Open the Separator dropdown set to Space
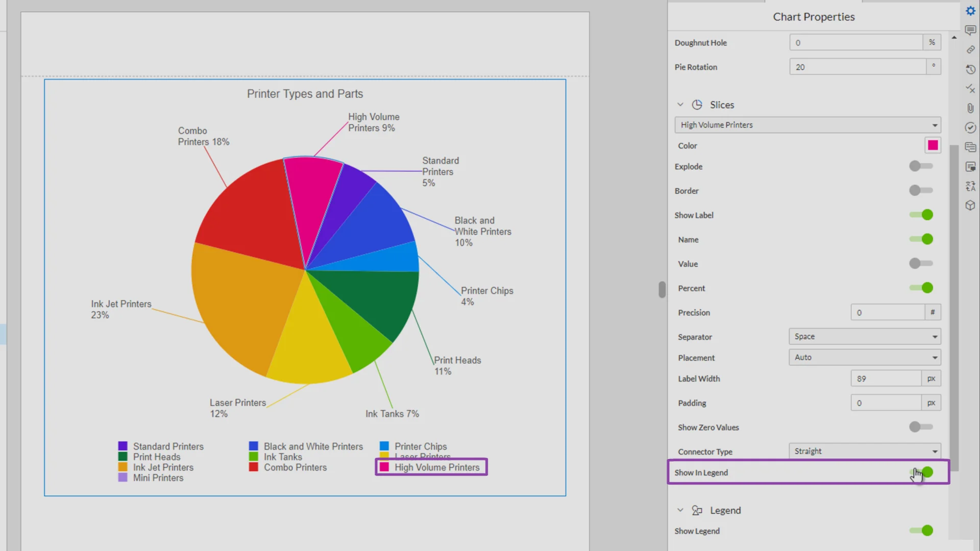Screen dimensions: 980x551 coord(864,337)
